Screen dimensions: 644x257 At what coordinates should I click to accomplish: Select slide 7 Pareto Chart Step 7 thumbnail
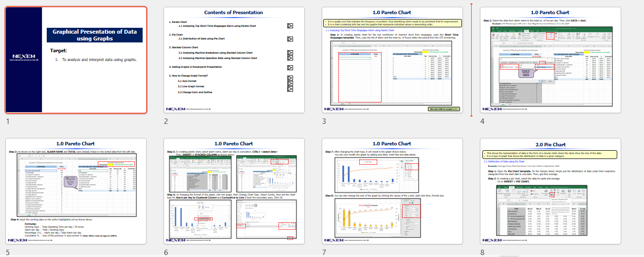pos(392,192)
